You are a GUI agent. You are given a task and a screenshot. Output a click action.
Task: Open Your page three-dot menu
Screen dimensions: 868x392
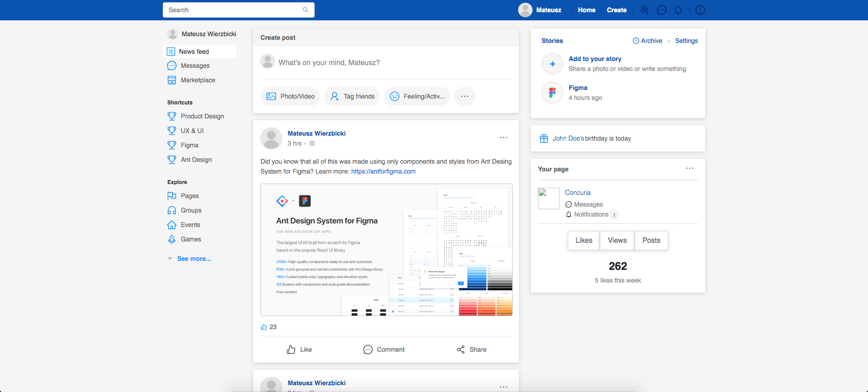[690, 168]
